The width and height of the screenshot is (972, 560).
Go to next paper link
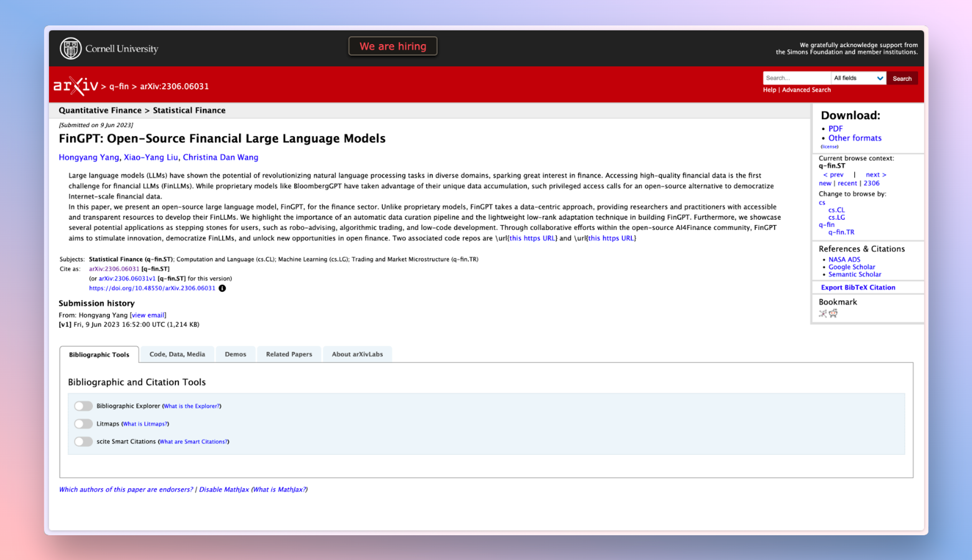[876, 174]
